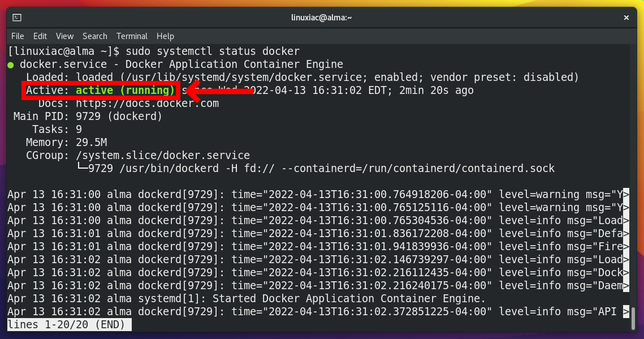Click the CGroup '/system.slice/docker.service' path
The height and width of the screenshot is (339, 644).
pyautogui.click(x=163, y=155)
